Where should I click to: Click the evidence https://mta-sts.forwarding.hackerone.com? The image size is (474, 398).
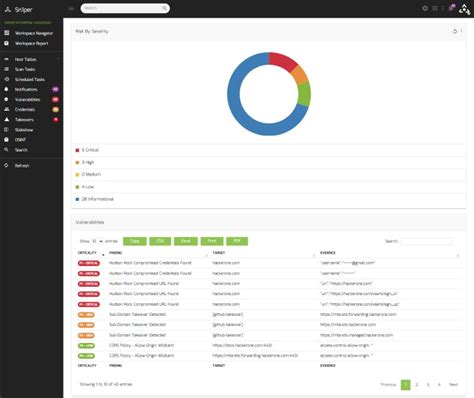click(358, 314)
